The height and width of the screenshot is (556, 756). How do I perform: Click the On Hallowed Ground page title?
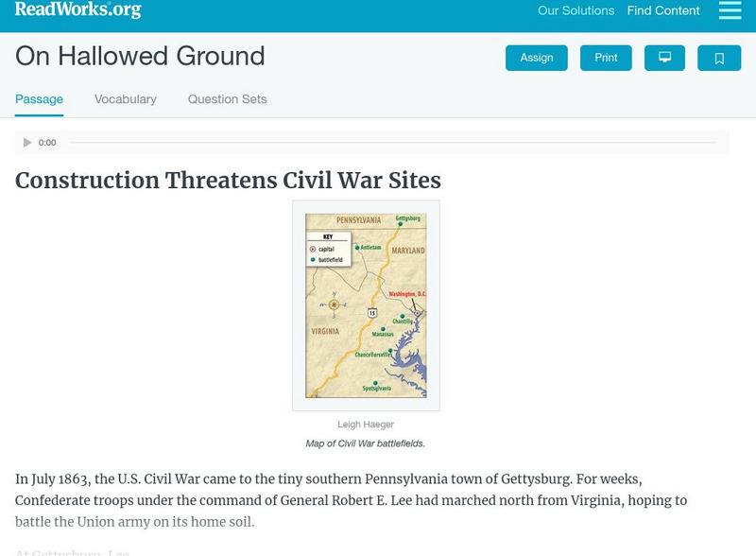tap(140, 57)
